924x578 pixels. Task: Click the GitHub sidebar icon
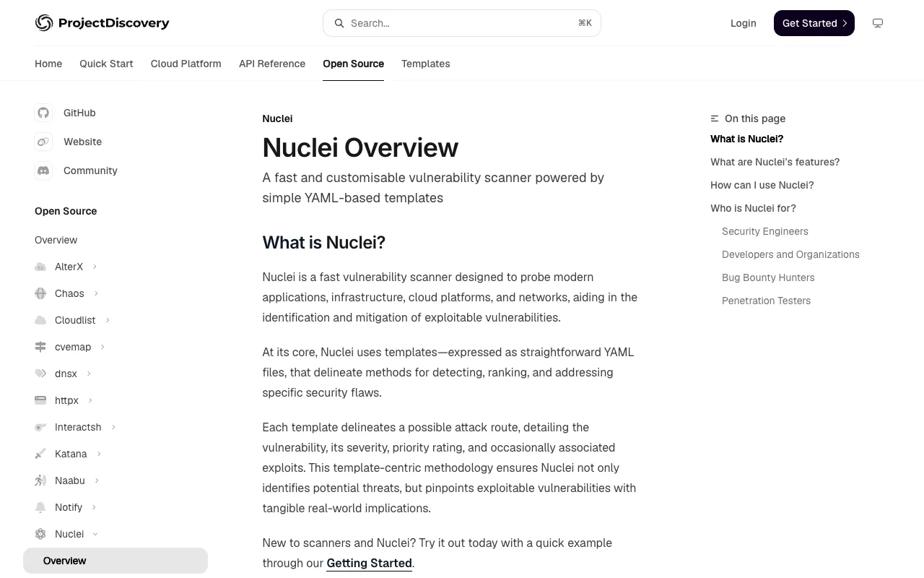click(x=43, y=113)
